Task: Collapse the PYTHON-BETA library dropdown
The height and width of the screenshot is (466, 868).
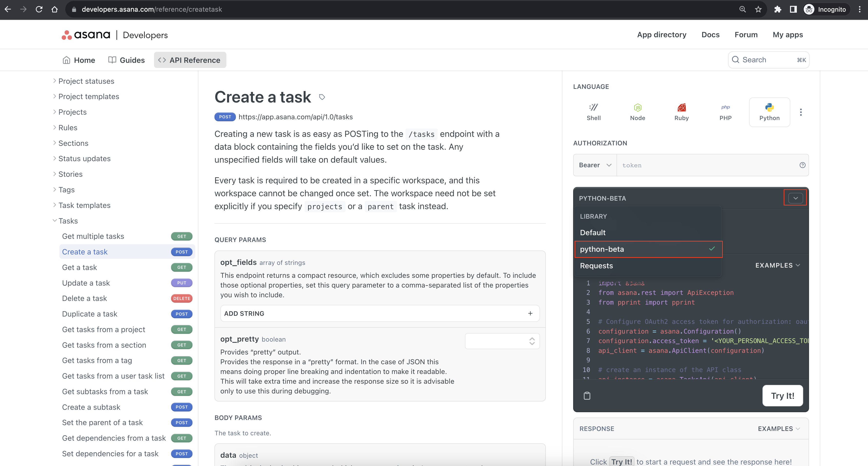Action: coord(795,198)
